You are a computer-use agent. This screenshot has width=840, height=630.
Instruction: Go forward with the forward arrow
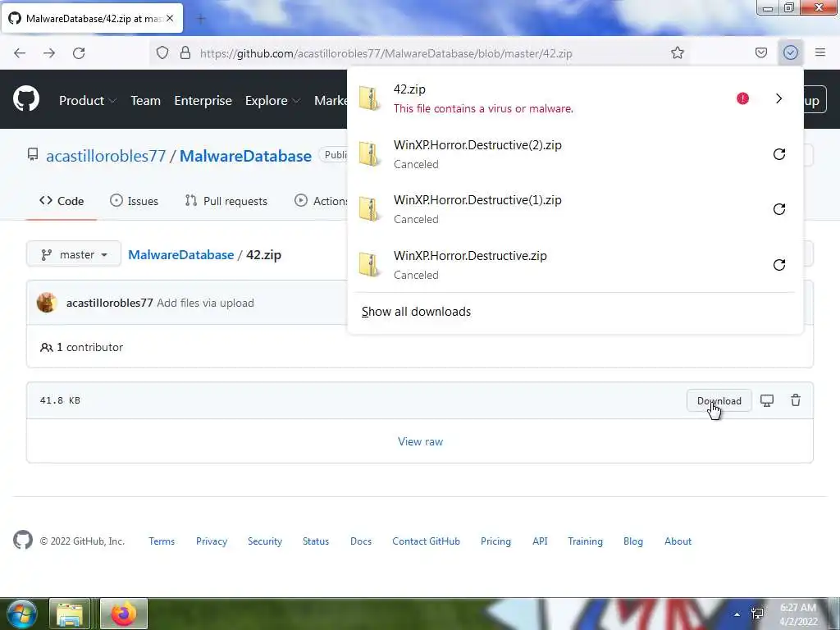click(x=49, y=53)
